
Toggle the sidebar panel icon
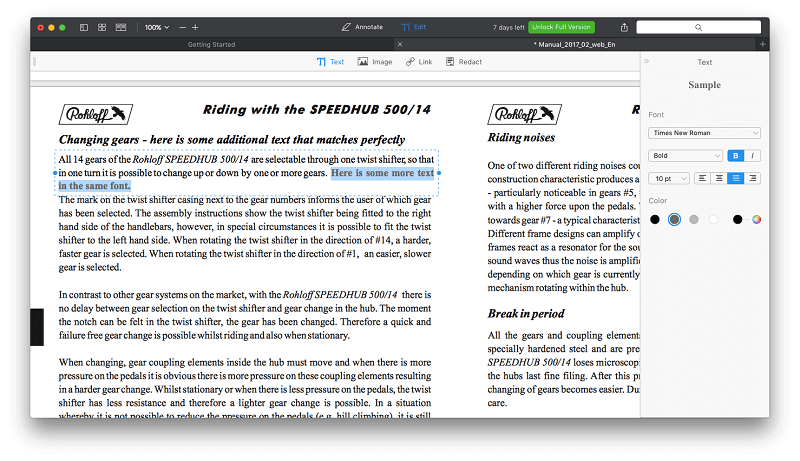(84, 28)
